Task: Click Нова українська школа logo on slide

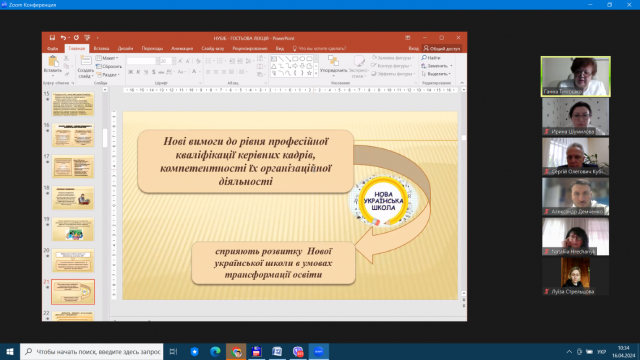Action: tap(383, 201)
